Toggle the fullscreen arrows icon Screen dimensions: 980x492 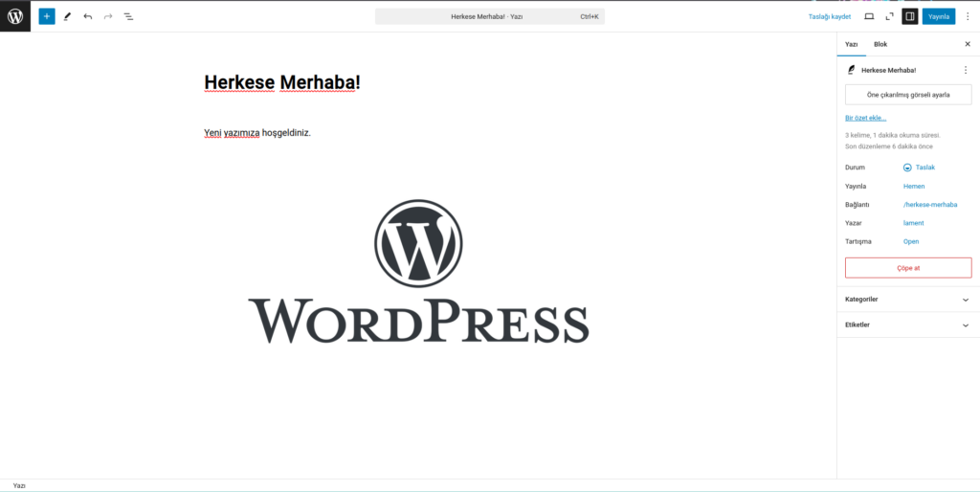889,16
